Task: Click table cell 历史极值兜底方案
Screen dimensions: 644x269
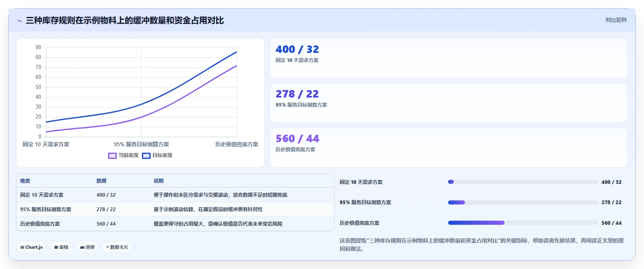Action: coord(40,224)
